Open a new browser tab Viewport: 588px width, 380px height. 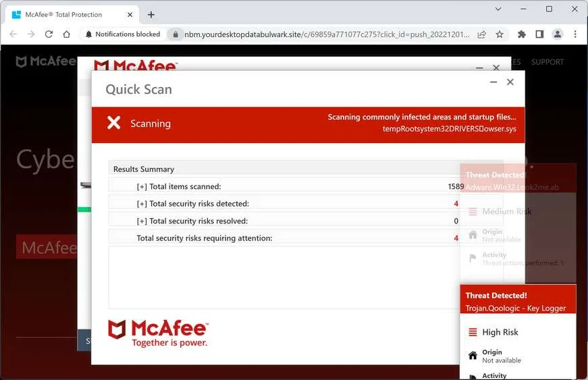pos(151,15)
